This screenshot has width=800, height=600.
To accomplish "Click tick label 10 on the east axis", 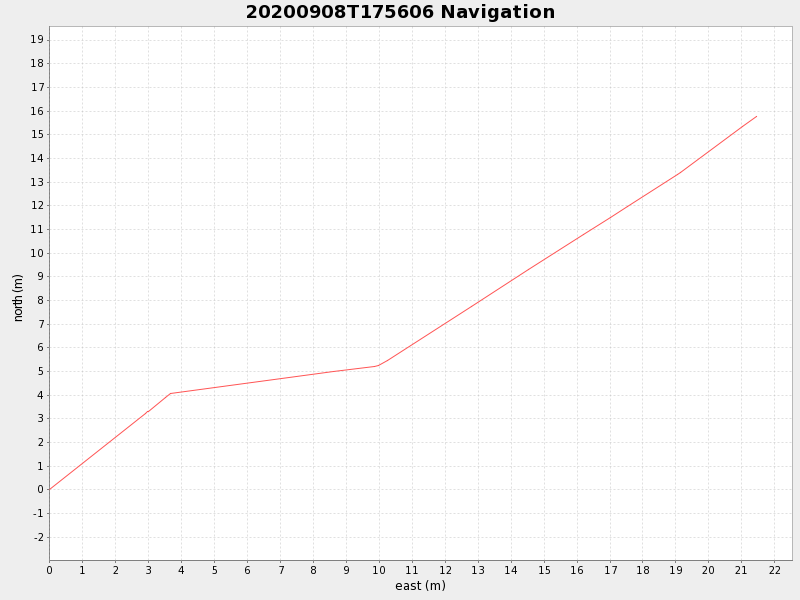I will pos(379,571).
